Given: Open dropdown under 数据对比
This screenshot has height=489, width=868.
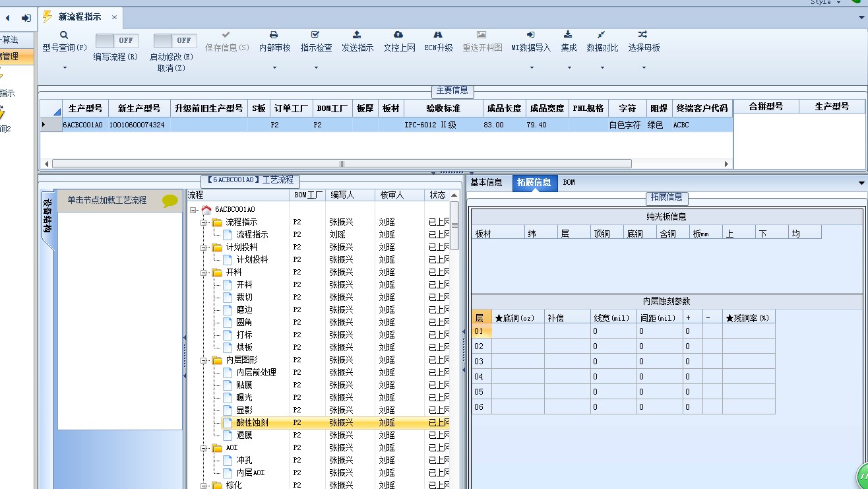Looking at the screenshot, I should pos(602,67).
